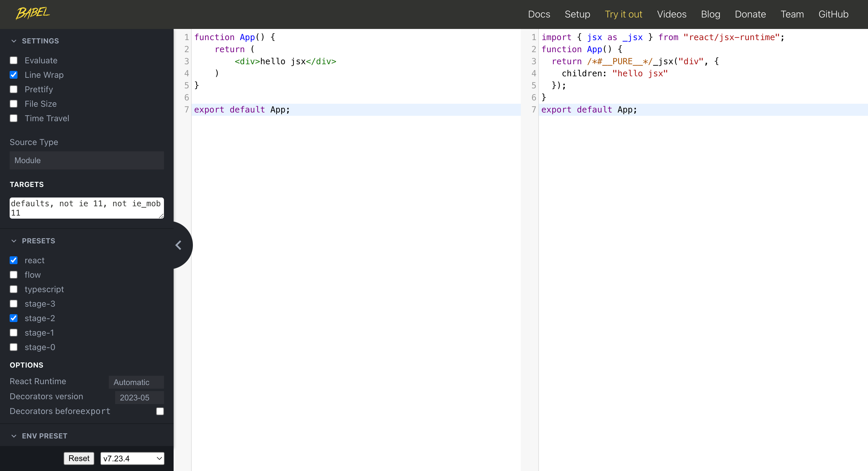Screen dimensions: 868x471
Task: Select Try it out in the navbar
Action: pos(623,14)
